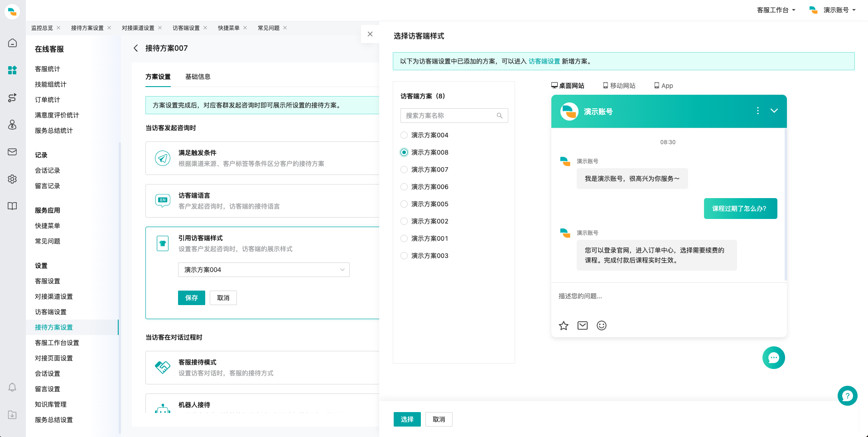Open 知识库管理 in side menu
Screen dimensions: 868x437
tap(51, 404)
